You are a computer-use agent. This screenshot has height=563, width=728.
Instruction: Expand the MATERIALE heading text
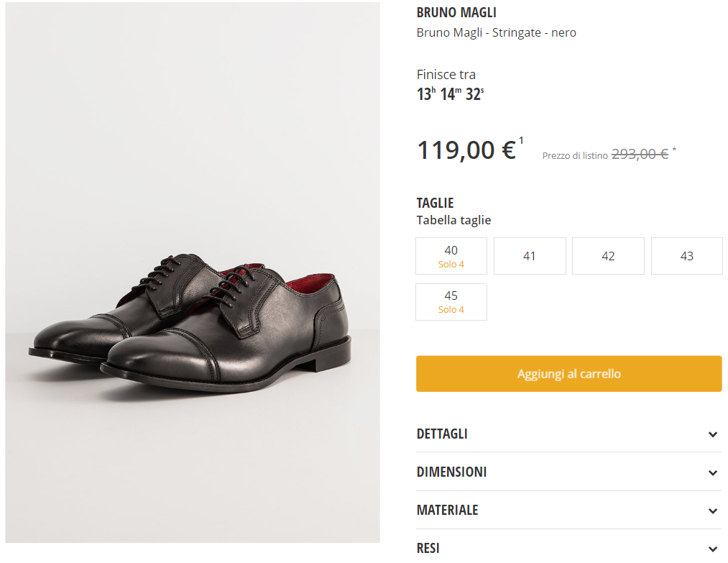(x=447, y=510)
